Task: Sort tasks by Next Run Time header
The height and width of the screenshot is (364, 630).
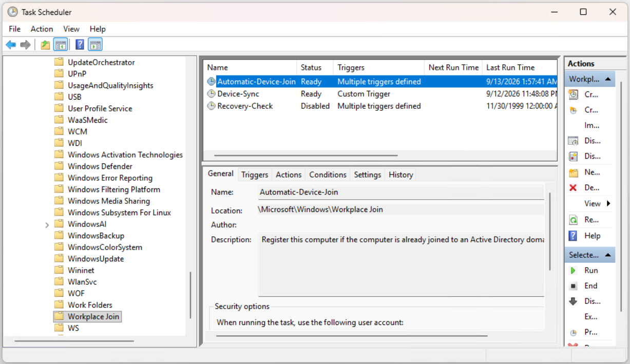Action: point(453,67)
